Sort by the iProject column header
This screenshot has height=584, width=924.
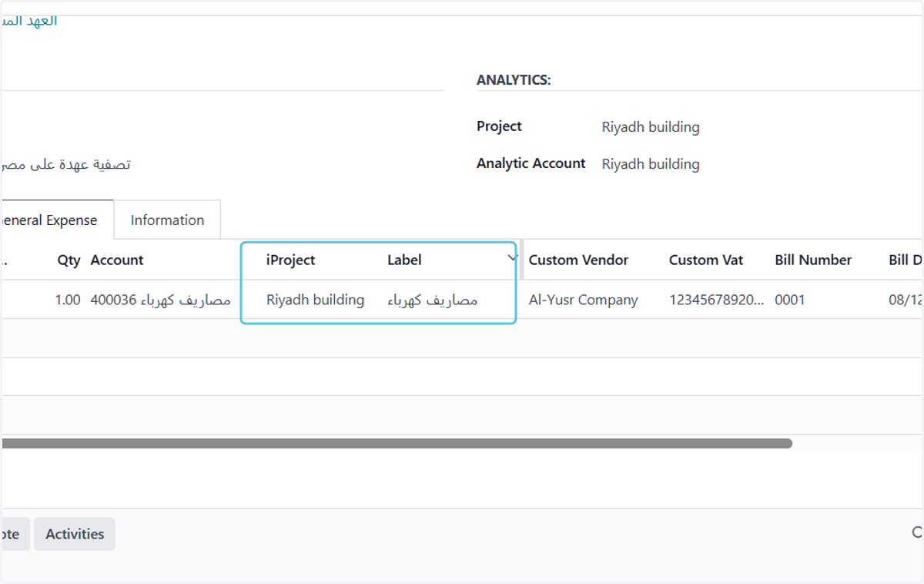point(291,260)
